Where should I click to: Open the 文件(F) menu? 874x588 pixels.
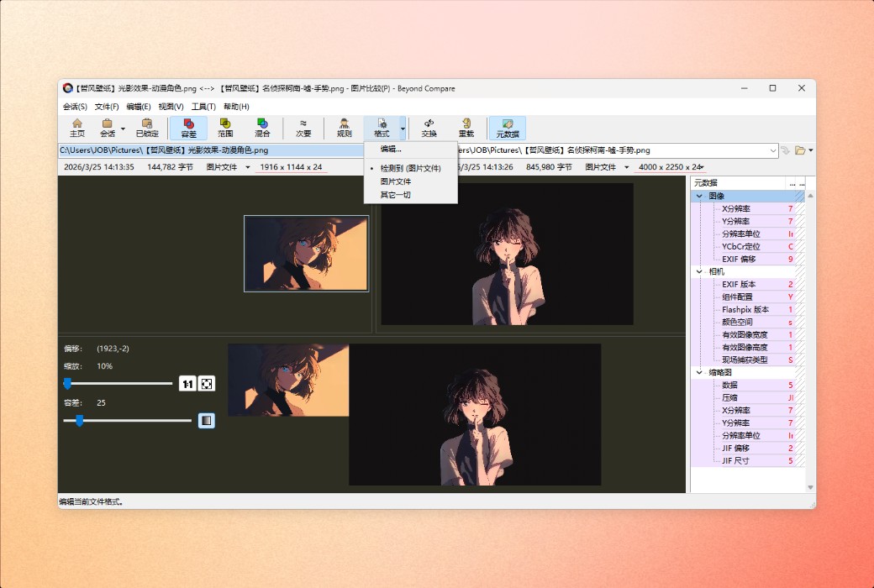tap(107, 107)
